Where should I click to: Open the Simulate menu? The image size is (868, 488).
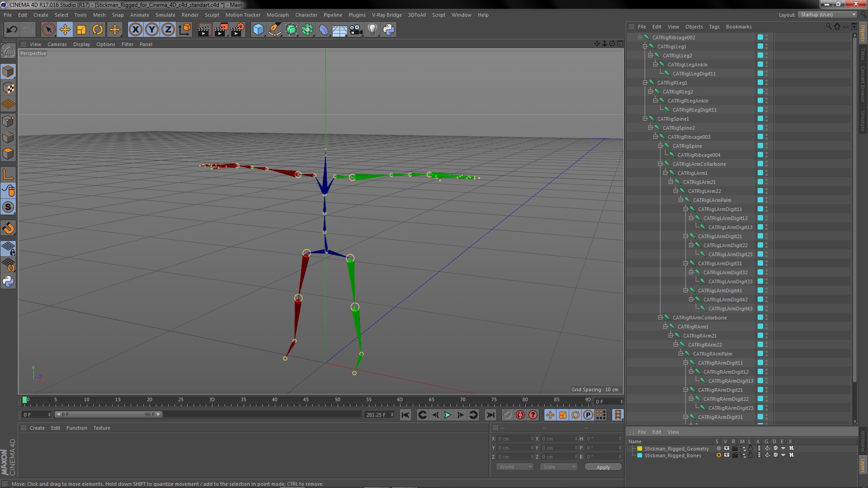165,15
